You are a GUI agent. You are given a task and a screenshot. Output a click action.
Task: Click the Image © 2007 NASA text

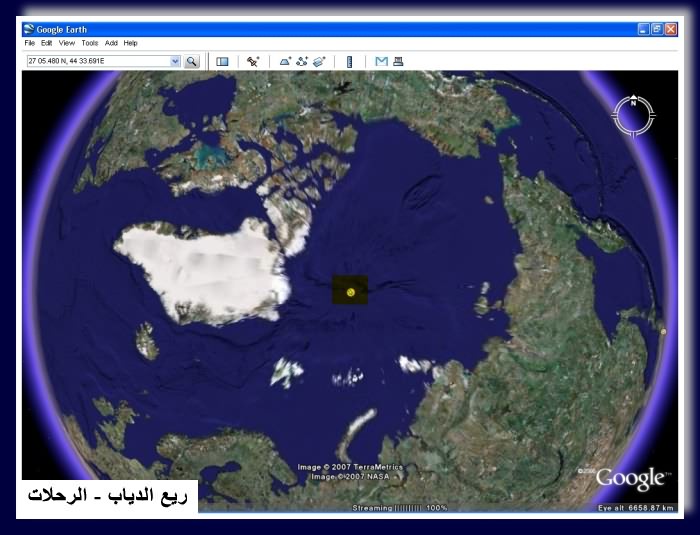coord(350,476)
